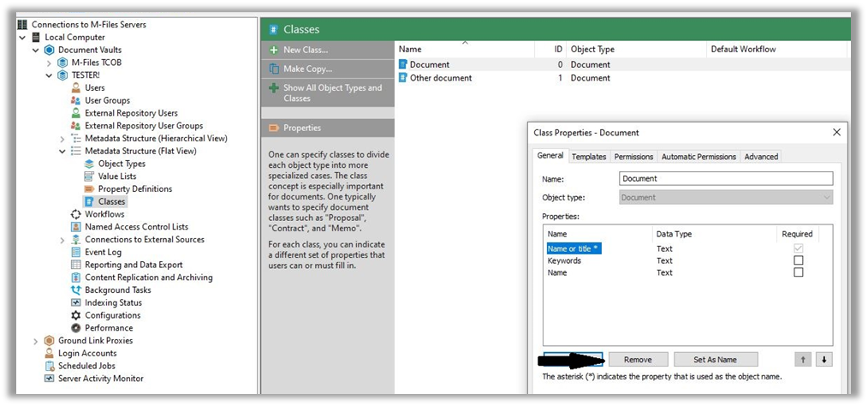Viewport: 868px width, 406px height.
Task: Click the Property Definitions icon
Action: 89,189
